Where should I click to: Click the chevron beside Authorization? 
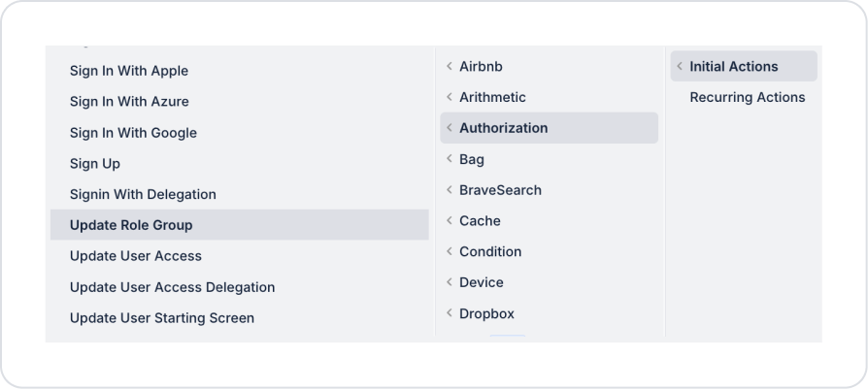[x=450, y=128]
